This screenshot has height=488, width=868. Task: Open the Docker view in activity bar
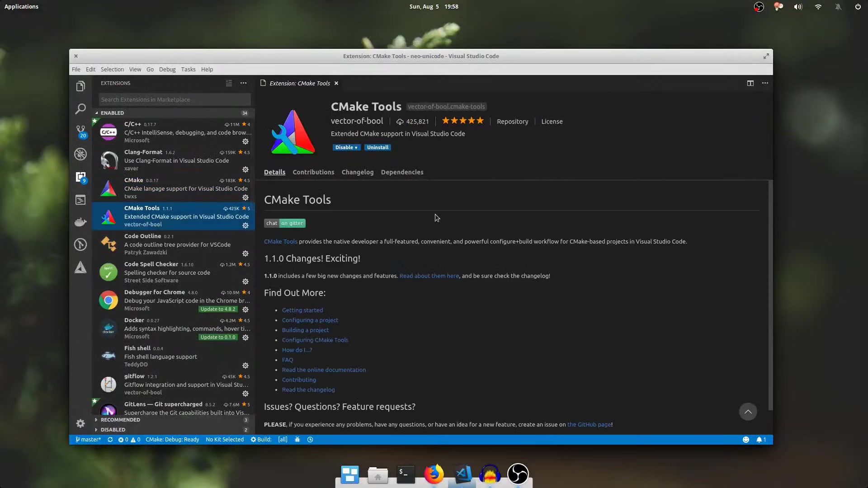coord(80,222)
